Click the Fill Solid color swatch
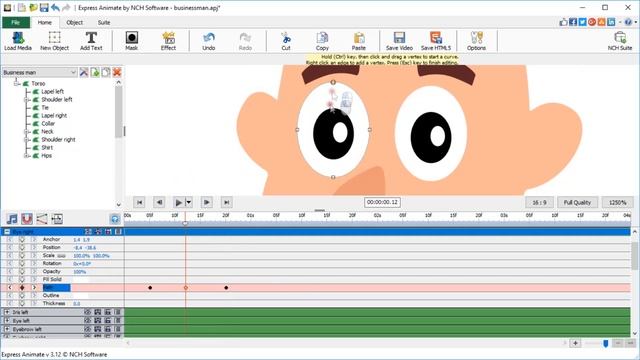 [x=81, y=280]
